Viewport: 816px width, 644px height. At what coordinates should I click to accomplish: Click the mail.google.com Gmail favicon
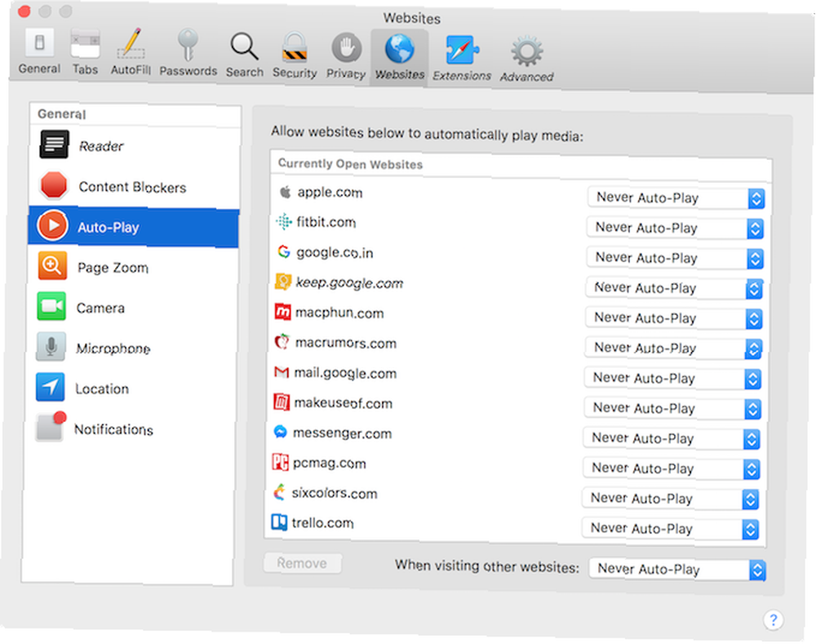(x=281, y=372)
